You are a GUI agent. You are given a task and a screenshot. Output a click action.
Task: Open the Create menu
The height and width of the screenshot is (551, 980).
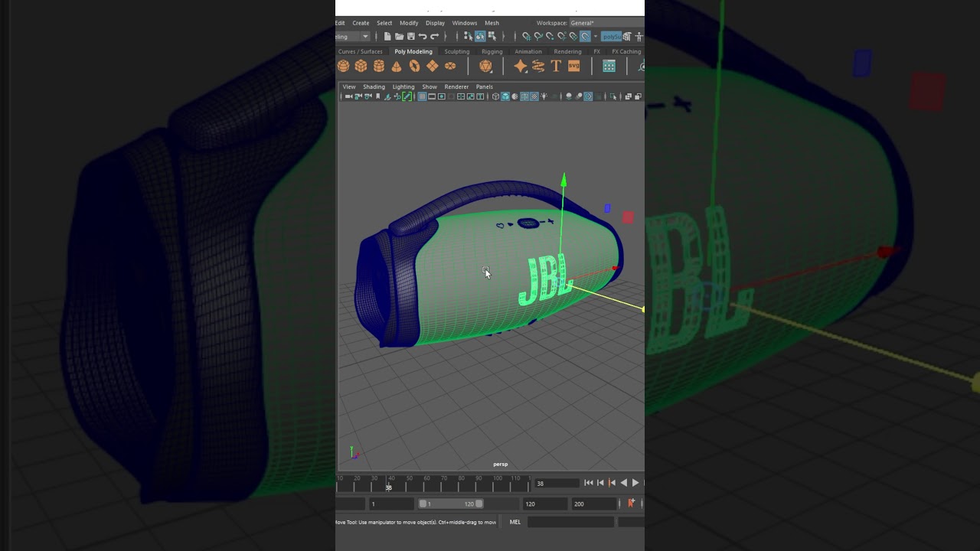(x=361, y=23)
